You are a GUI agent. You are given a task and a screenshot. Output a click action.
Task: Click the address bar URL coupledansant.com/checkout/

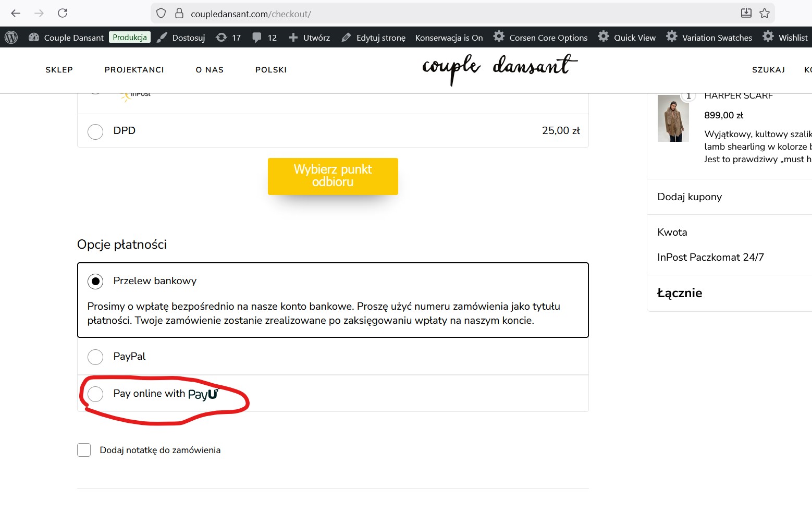(x=251, y=14)
